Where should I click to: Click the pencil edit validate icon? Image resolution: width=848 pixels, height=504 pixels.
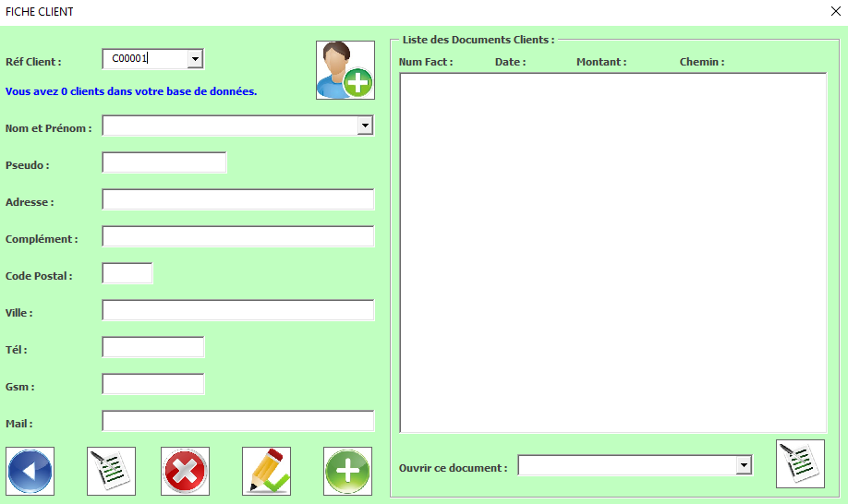click(266, 471)
